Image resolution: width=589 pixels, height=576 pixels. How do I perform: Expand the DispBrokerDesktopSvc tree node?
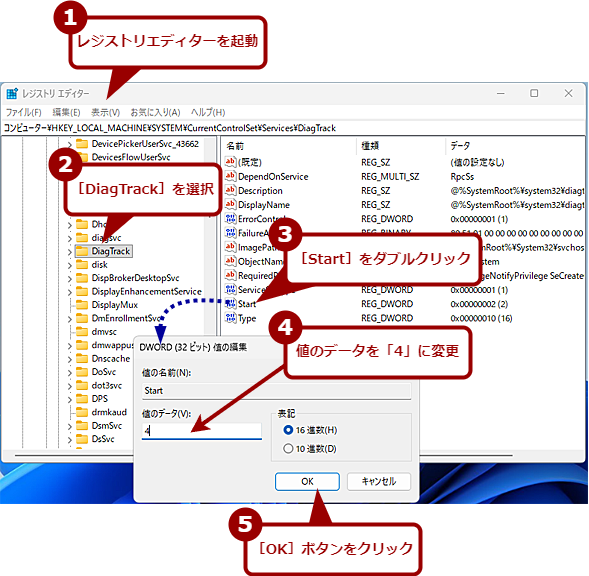(69, 279)
